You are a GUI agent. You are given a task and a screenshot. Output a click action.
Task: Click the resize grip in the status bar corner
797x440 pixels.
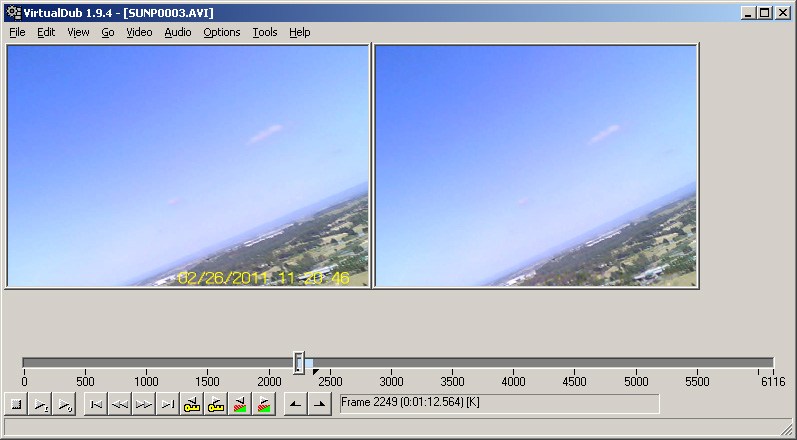pos(786,429)
